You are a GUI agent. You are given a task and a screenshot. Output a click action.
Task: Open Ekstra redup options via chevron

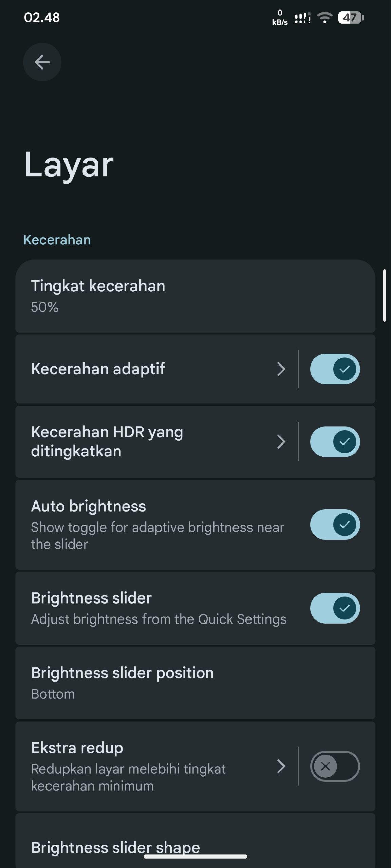click(281, 766)
